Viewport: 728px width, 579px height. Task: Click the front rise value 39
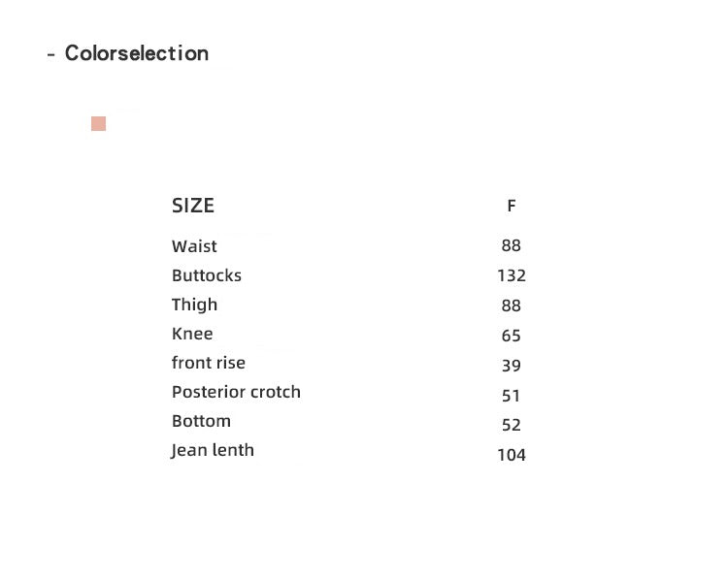tap(512, 366)
